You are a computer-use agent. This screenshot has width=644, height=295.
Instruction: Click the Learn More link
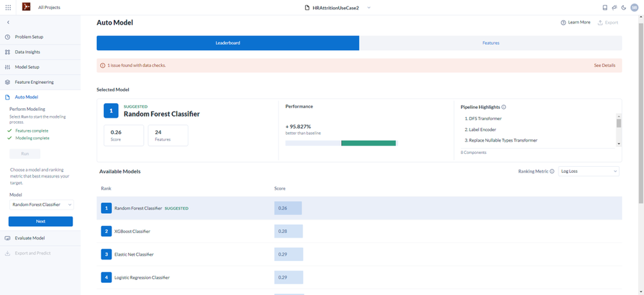tap(576, 23)
